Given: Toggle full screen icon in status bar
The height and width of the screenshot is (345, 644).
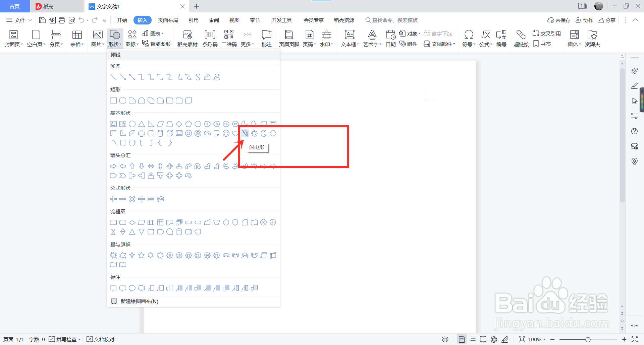Looking at the screenshot, I should [x=635, y=339].
